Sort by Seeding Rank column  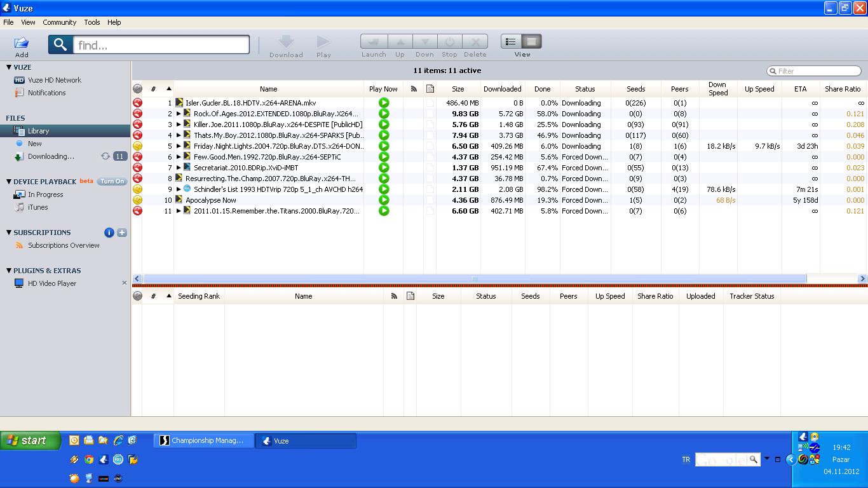(199, 296)
